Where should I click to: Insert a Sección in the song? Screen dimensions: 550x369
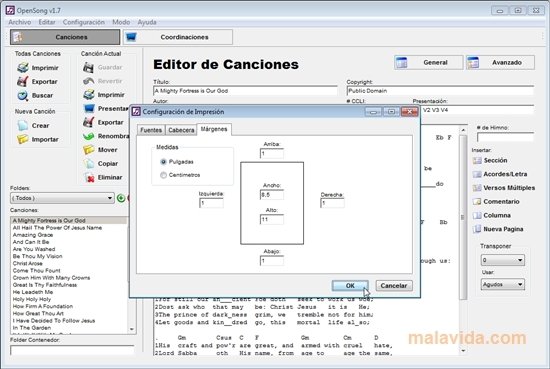coord(490,160)
